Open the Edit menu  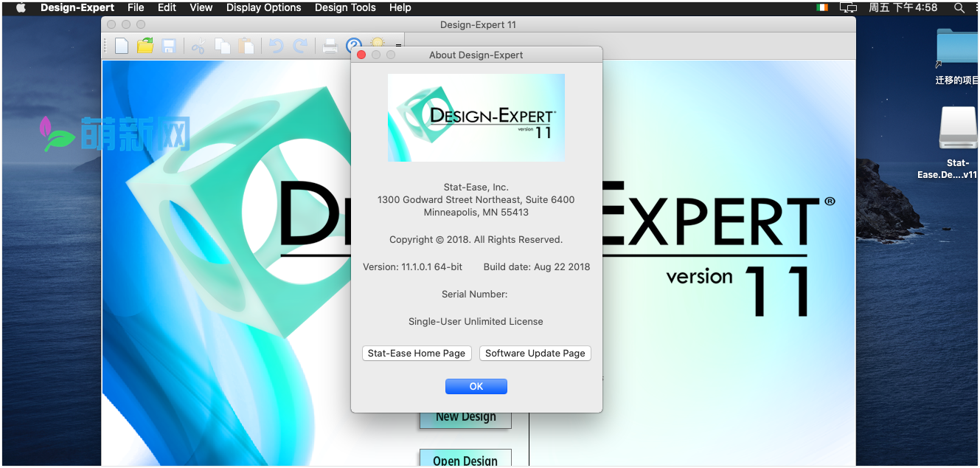click(x=167, y=7)
